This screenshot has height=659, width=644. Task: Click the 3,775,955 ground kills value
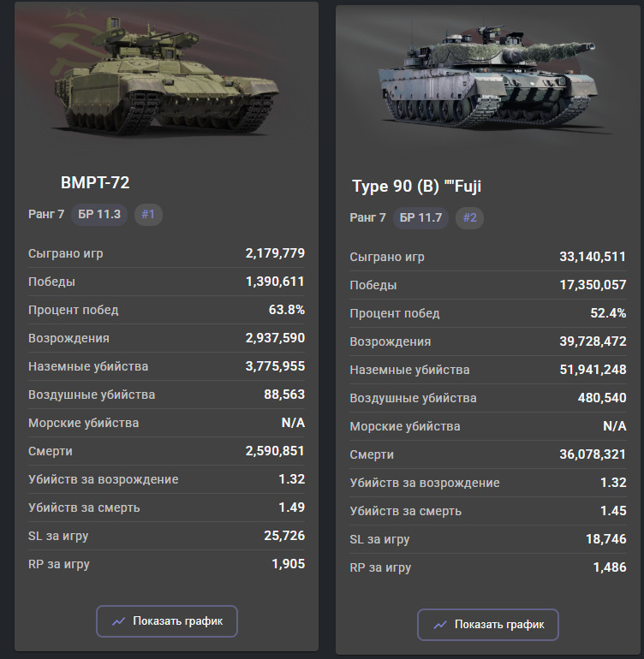click(275, 366)
